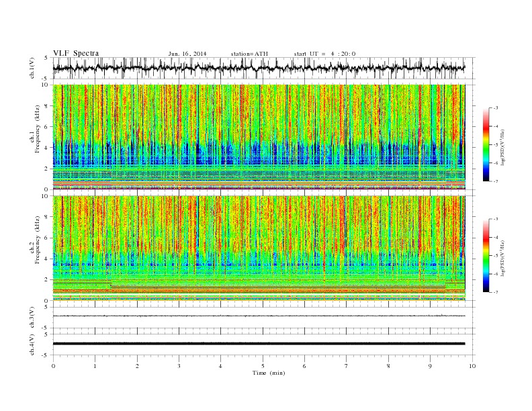
Task: Click the "6" kHz tick of ch.1 spectrogram
Action: tap(47, 127)
